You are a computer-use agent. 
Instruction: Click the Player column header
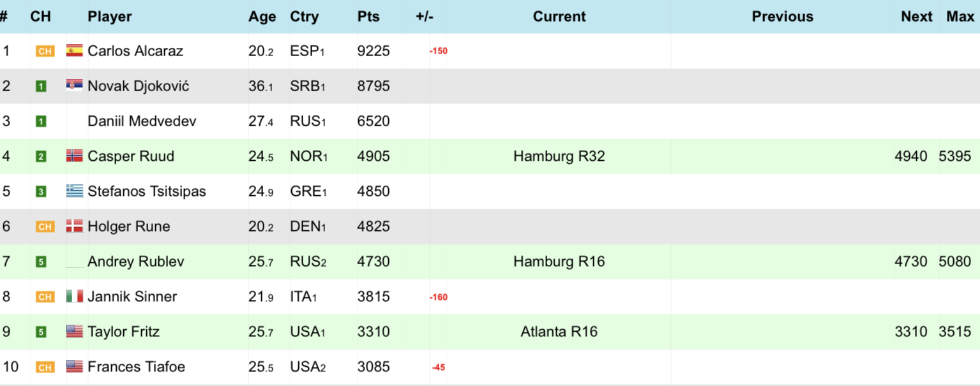(110, 17)
